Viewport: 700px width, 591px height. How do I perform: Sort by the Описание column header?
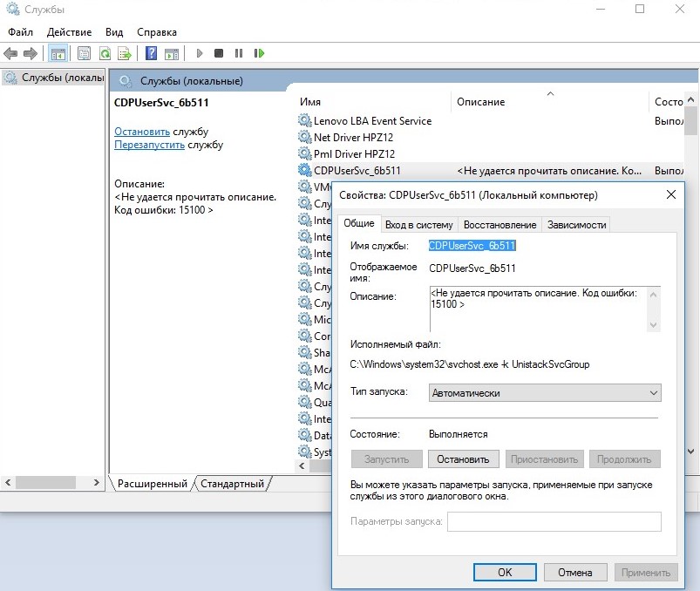point(549,102)
